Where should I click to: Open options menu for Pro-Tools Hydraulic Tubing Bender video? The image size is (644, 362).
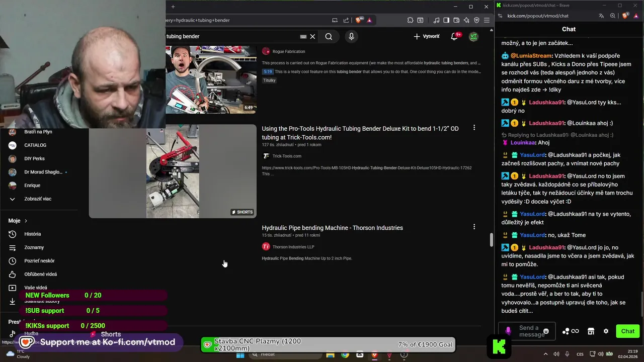tap(474, 128)
